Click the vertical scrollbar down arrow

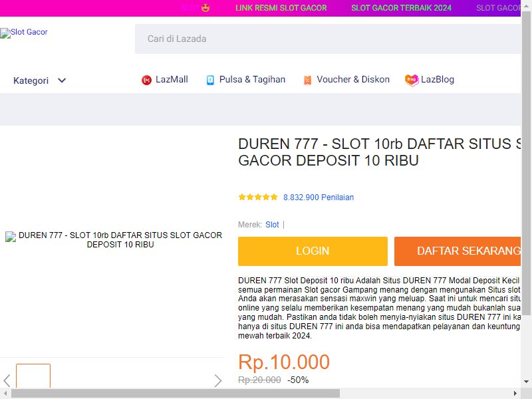(x=526, y=382)
